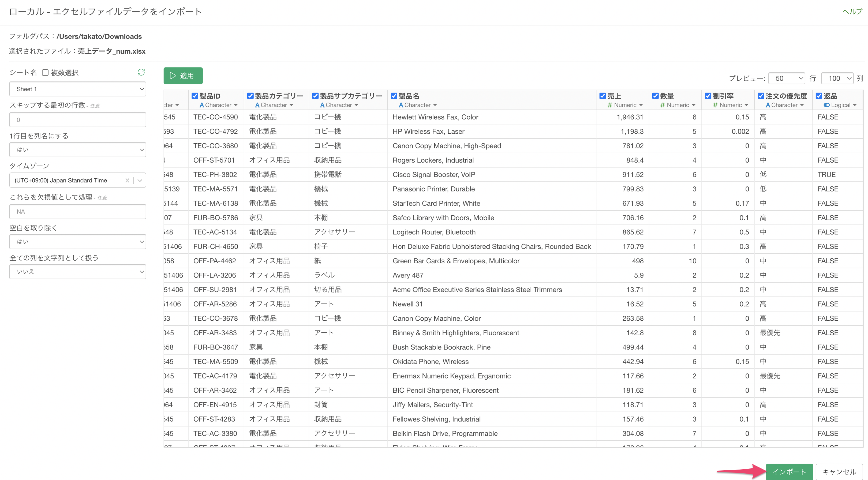
Task: Click the Numeric hash icon under 数量
Action: (x=662, y=105)
